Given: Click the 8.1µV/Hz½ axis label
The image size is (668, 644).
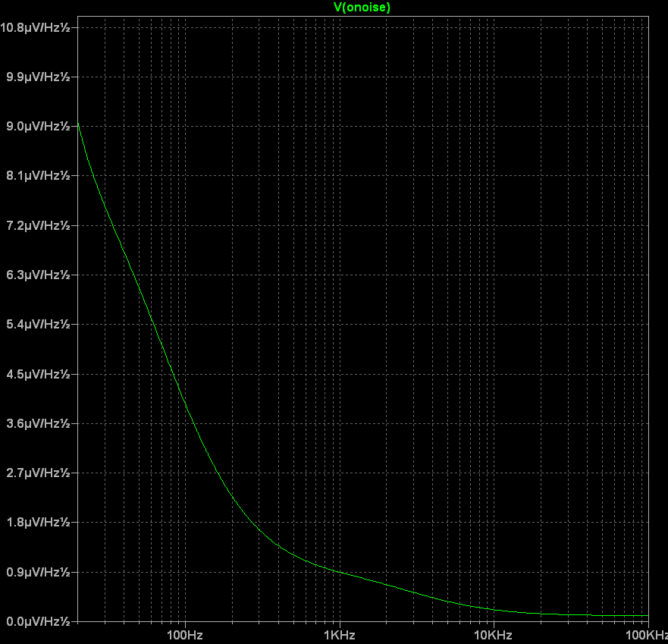Looking at the screenshot, I should 38,175.
